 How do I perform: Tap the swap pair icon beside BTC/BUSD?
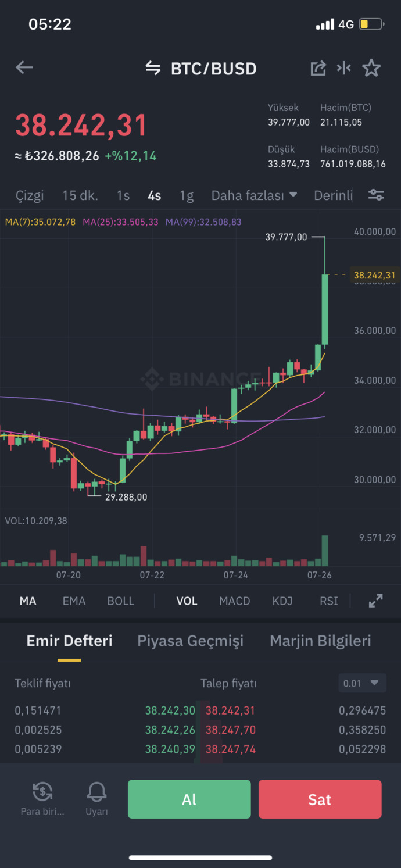click(153, 68)
